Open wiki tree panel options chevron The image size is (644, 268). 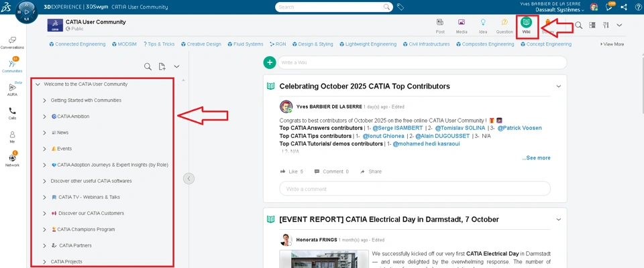coord(176,66)
